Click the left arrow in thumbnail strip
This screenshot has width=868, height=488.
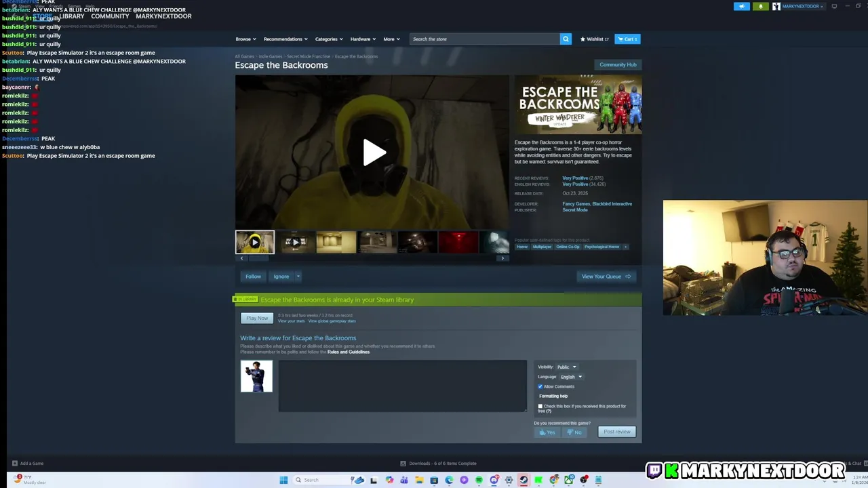pyautogui.click(x=241, y=258)
